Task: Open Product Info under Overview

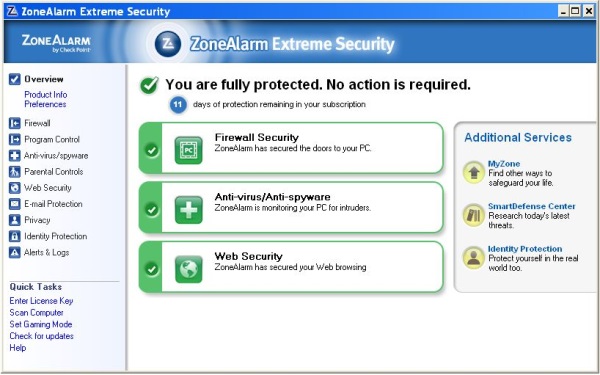Action: coord(46,95)
